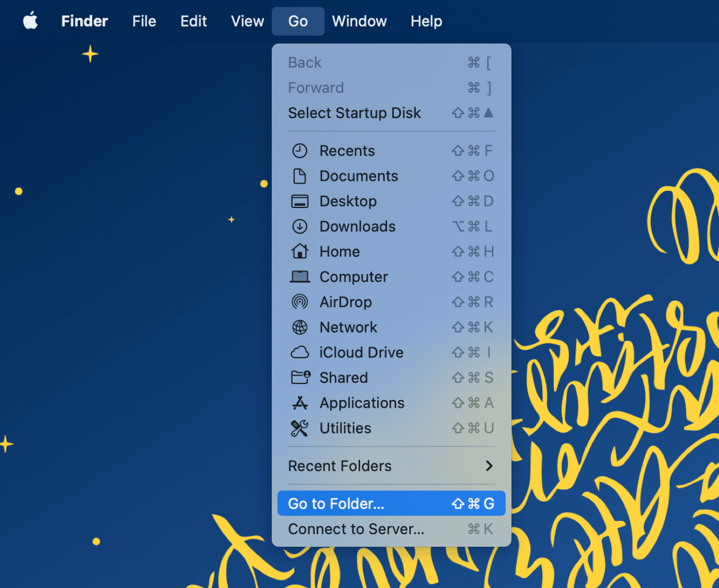This screenshot has height=588, width=719.
Task: Click the Shift-Command-K shortcut beside Network
Action: pos(472,327)
